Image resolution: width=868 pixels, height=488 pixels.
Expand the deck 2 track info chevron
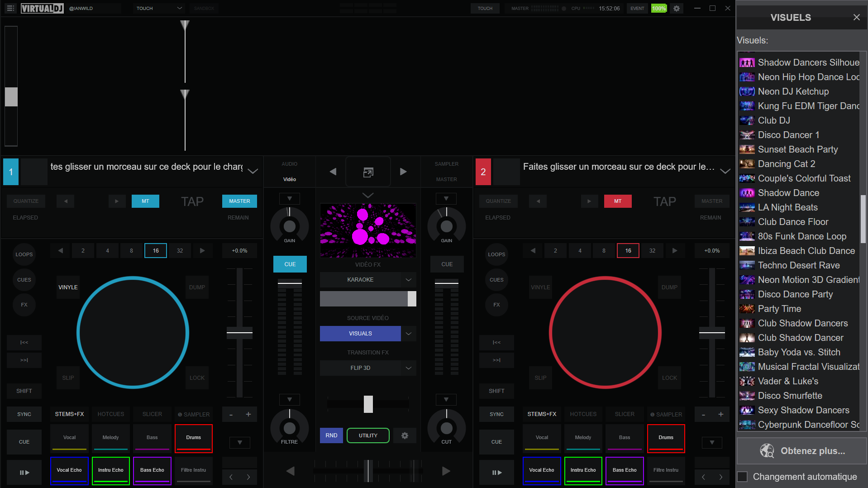pyautogui.click(x=725, y=171)
